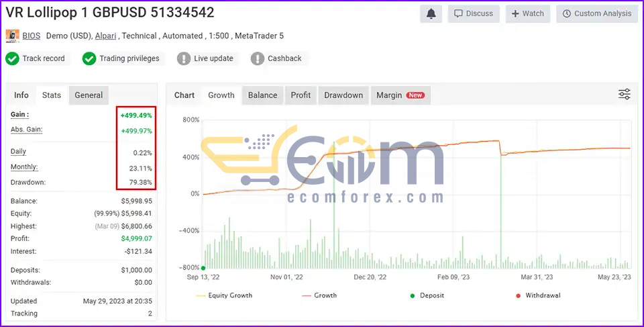Click the -$121.34 interest value
The height and width of the screenshot is (327, 644).
pyautogui.click(x=138, y=251)
